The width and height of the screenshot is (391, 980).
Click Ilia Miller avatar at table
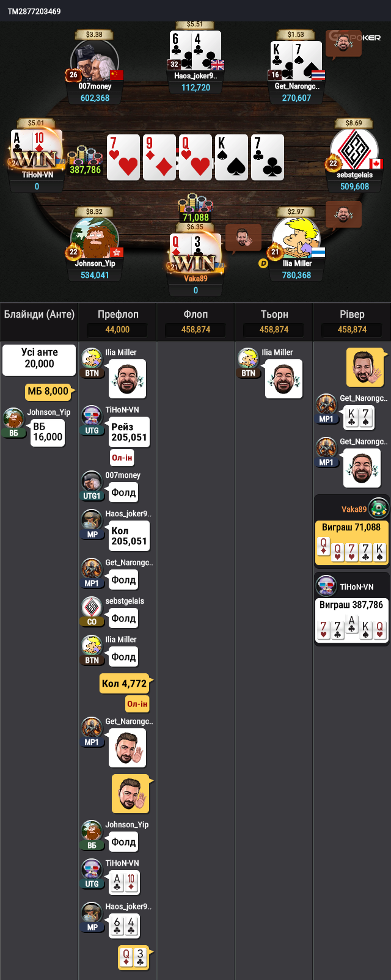click(x=296, y=238)
